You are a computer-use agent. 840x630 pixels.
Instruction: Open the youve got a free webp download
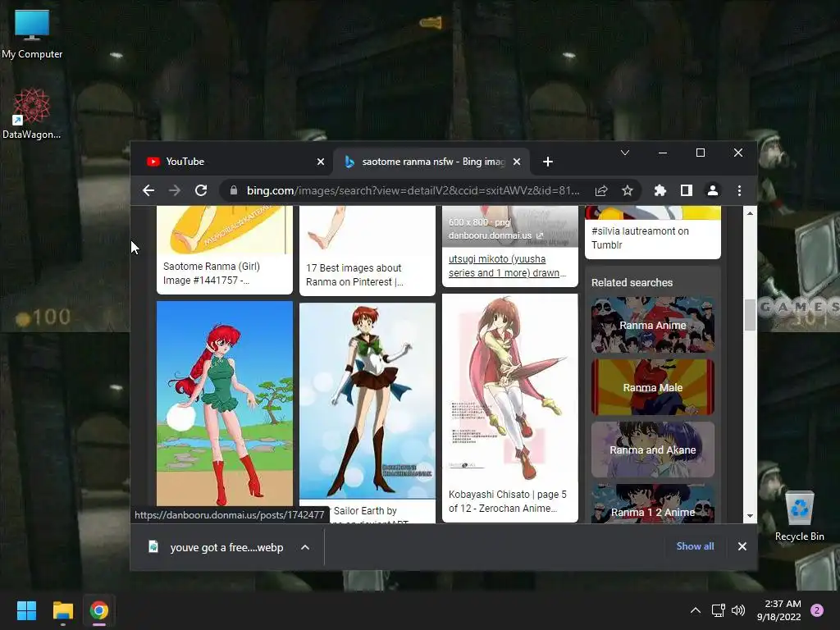217,547
